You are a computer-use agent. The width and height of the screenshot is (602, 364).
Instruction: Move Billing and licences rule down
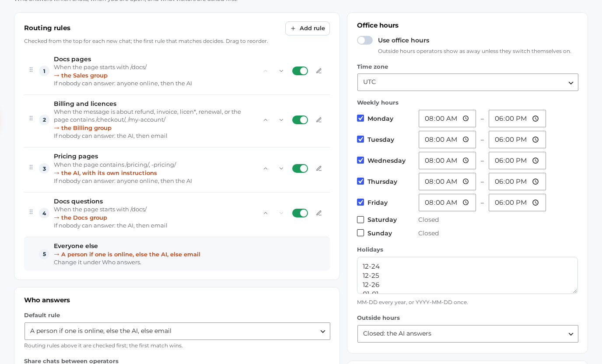(281, 120)
